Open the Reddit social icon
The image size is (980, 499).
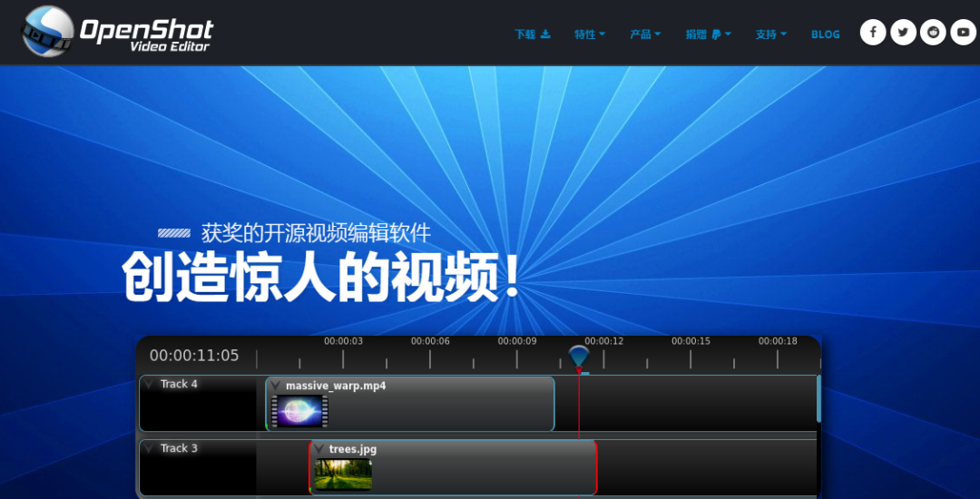click(x=933, y=33)
